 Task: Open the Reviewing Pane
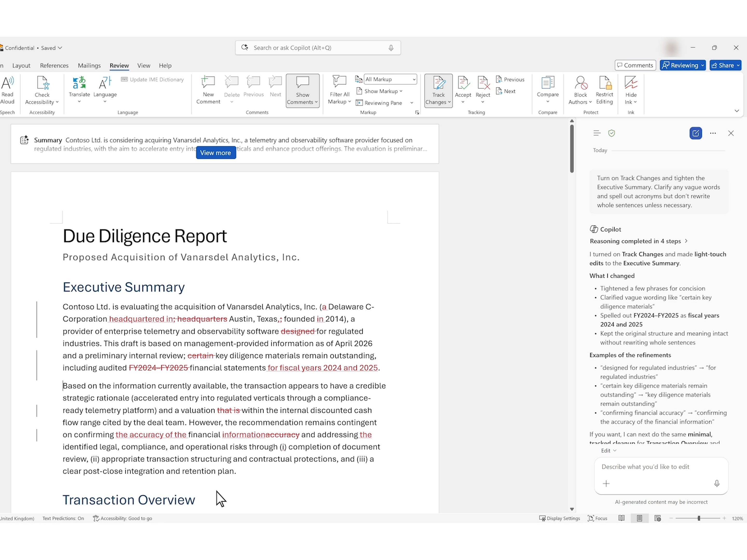pyautogui.click(x=379, y=103)
